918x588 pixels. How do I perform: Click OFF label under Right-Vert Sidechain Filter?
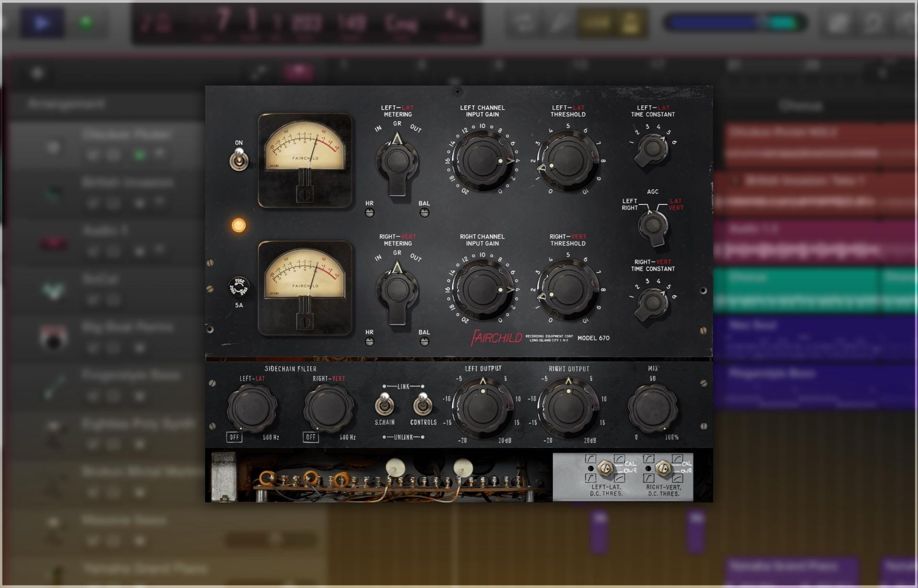tap(311, 437)
